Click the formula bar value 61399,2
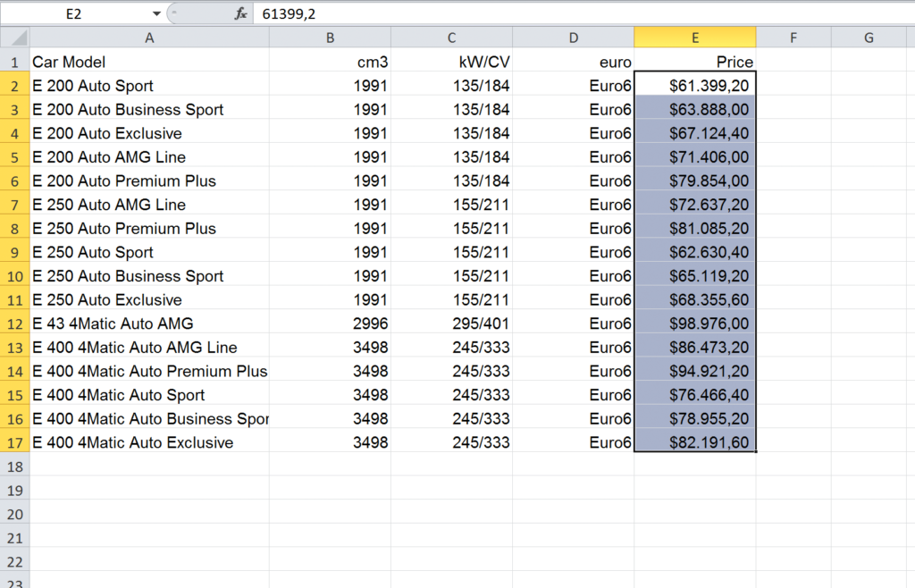 click(289, 13)
